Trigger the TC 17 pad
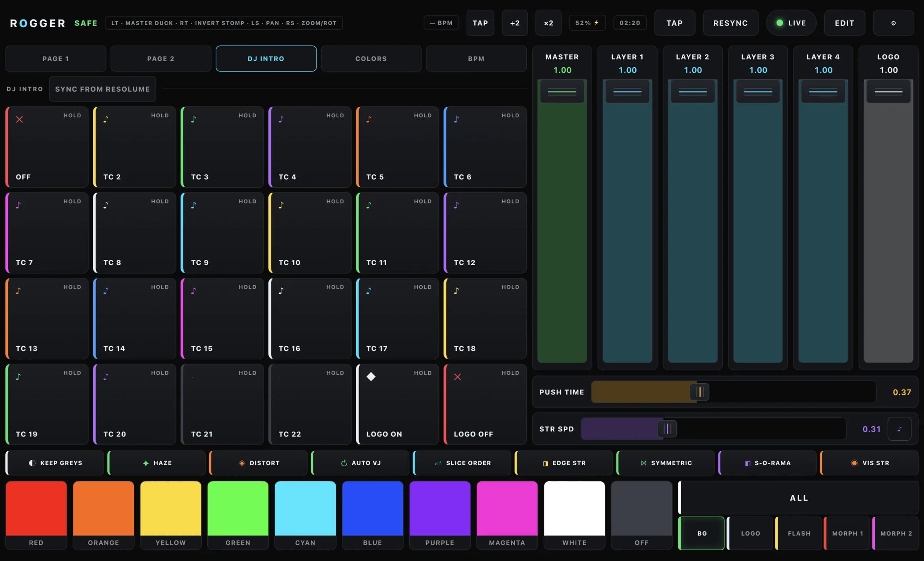924x561 pixels. (x=398, y=319)
